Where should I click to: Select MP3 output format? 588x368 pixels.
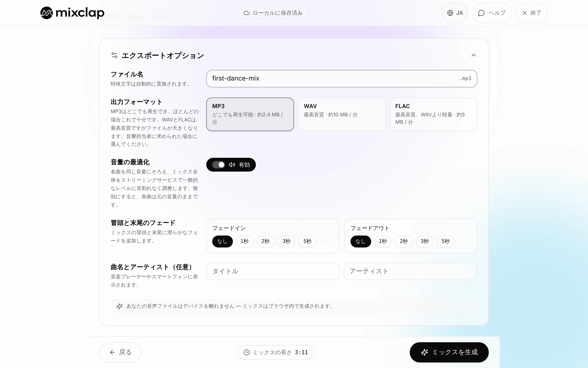250,114
